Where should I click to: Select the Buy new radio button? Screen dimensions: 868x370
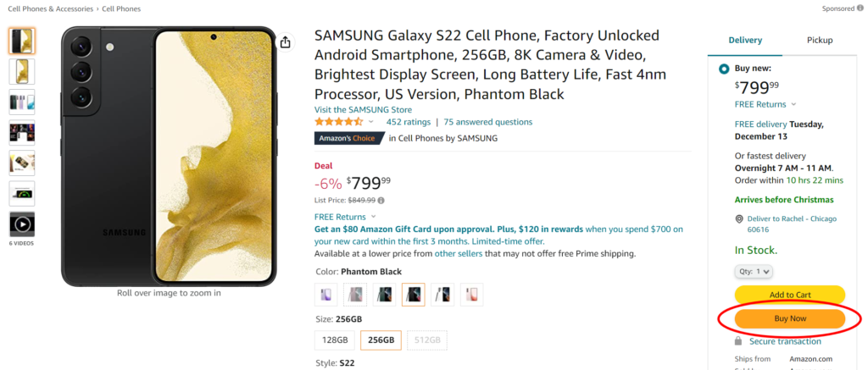click(x=723, y=69)
